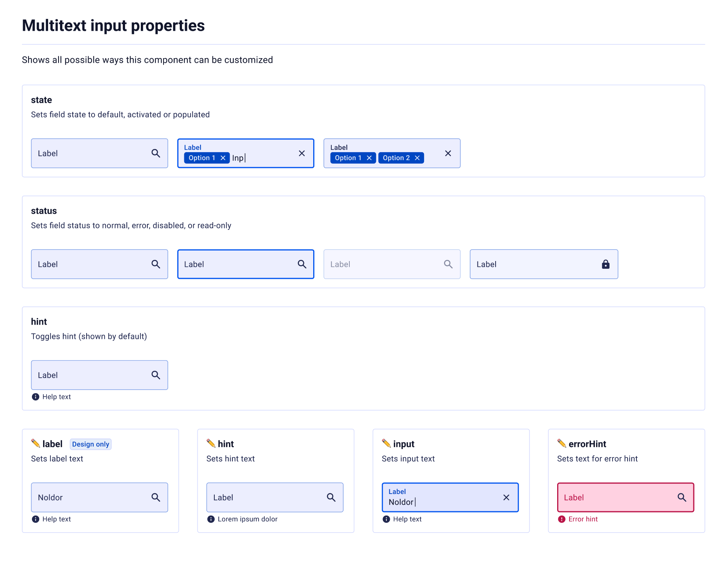Click search icon in Noldor label field
The image size is (728, 566).
point(156,497)
